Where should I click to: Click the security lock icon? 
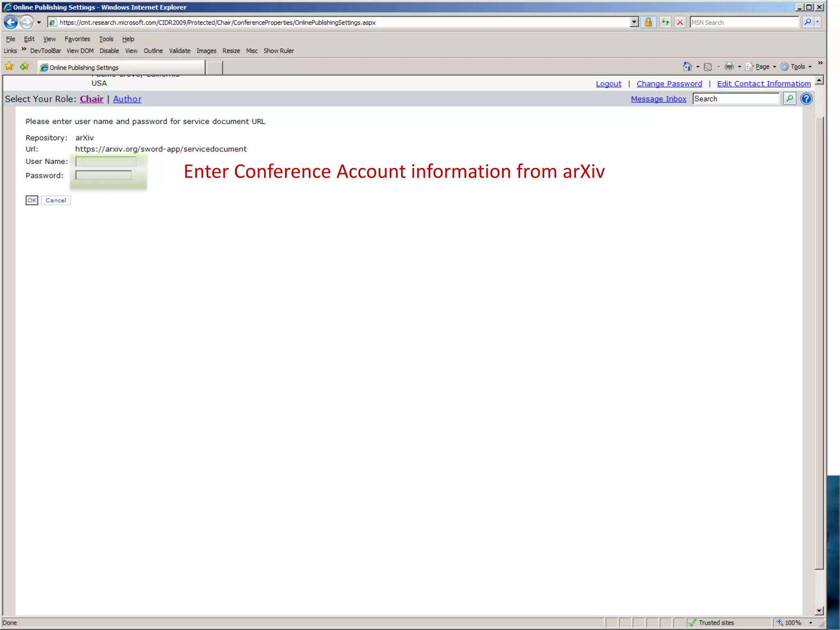648,22
